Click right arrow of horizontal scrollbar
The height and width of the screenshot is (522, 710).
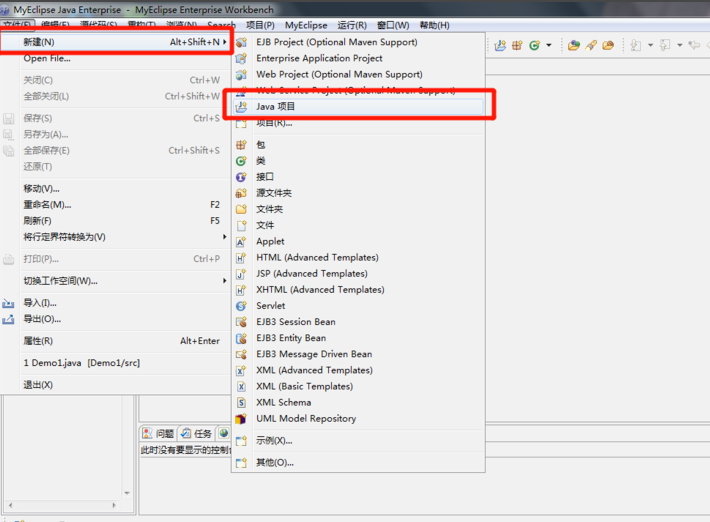[114, 505]
